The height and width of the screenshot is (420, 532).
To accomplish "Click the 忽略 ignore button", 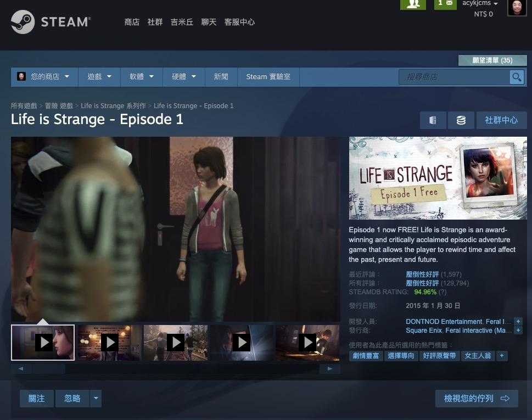I will point(72,398).
